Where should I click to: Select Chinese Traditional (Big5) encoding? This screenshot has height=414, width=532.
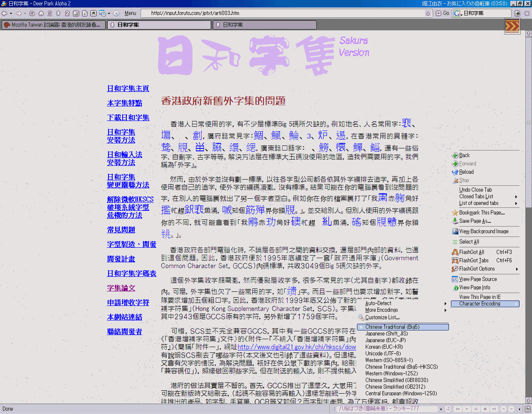click(392, 327)
